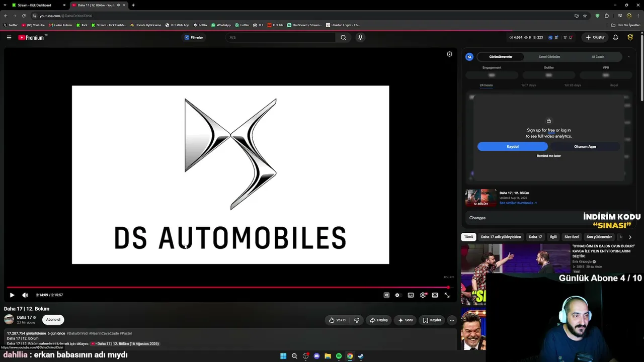This screenshot has height=362, width=644.
Task: Select the Size özel chip
Action: [572, 237]
